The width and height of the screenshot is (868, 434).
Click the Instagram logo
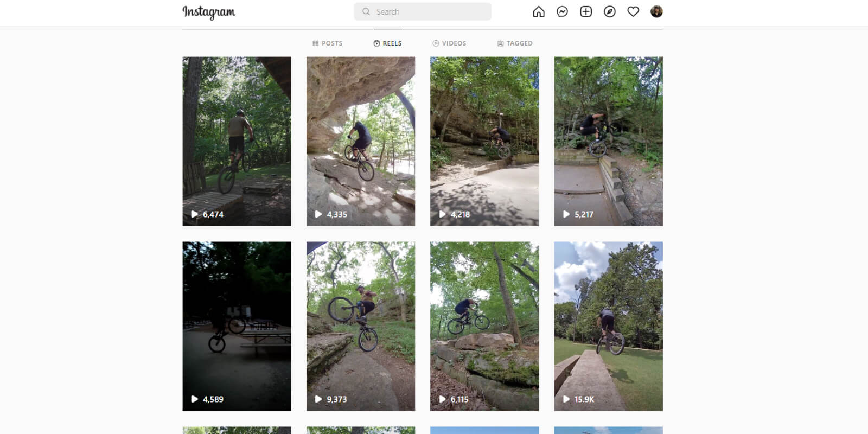point(209,12)
